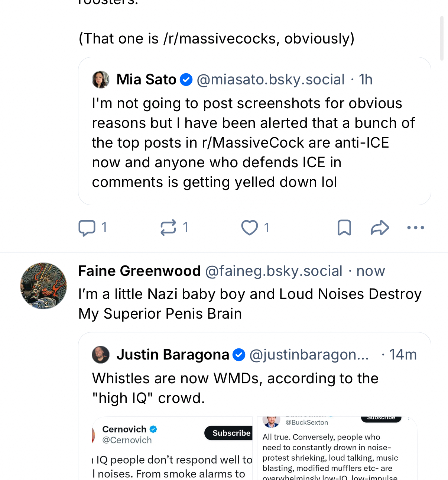Click Mia Sato's blue verified badge
The height and width of the screenshot is (480, 448).
(x=186, y=80)
